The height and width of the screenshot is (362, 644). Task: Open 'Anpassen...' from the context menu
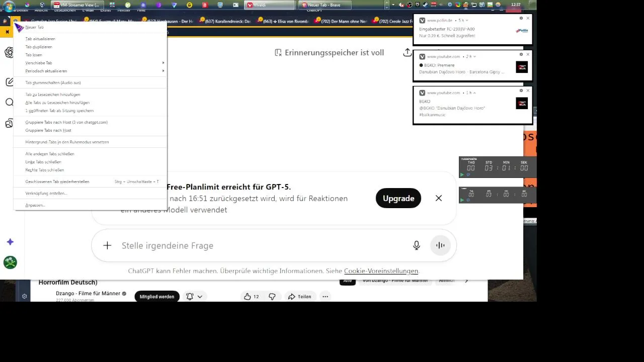click(x=90, y=205)
